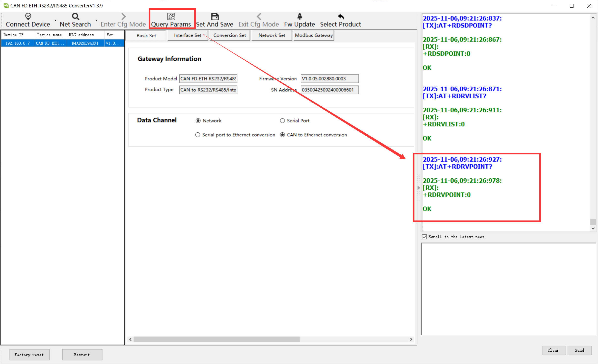Click the horizontal scrollbar in settings panel
This screenshot has height=364, width=598.
pos(216,339)
